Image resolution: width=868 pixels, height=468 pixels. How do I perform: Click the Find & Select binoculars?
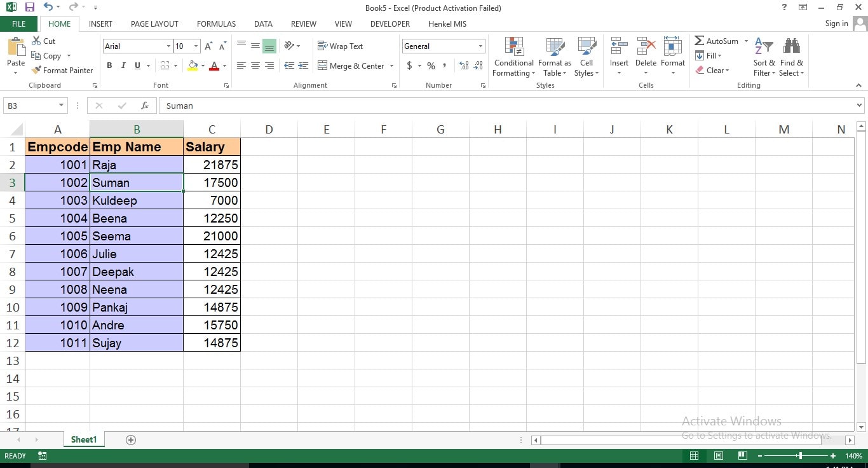[x=791, y=47]
